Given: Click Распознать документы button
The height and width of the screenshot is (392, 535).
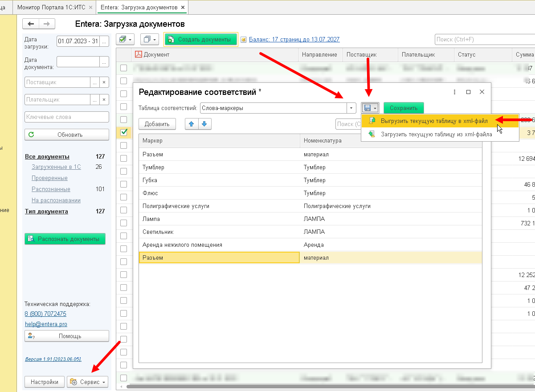Looking at the screenshot, I should coord(65,239).
